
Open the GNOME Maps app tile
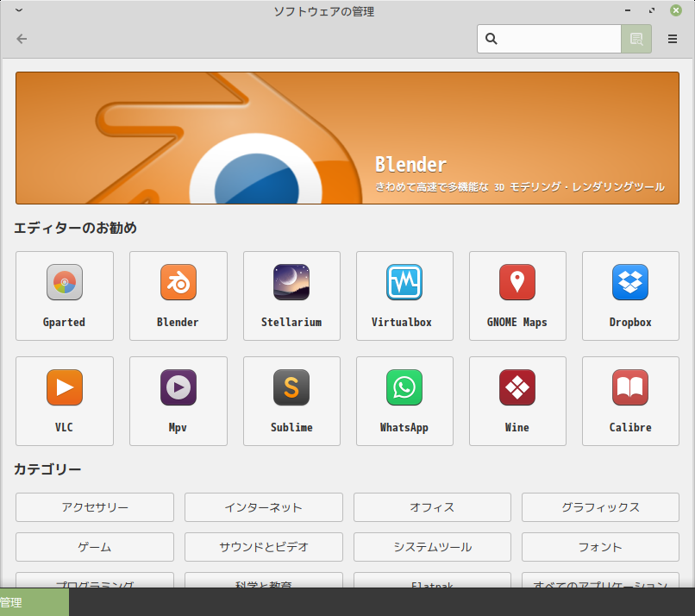[517, 296]
